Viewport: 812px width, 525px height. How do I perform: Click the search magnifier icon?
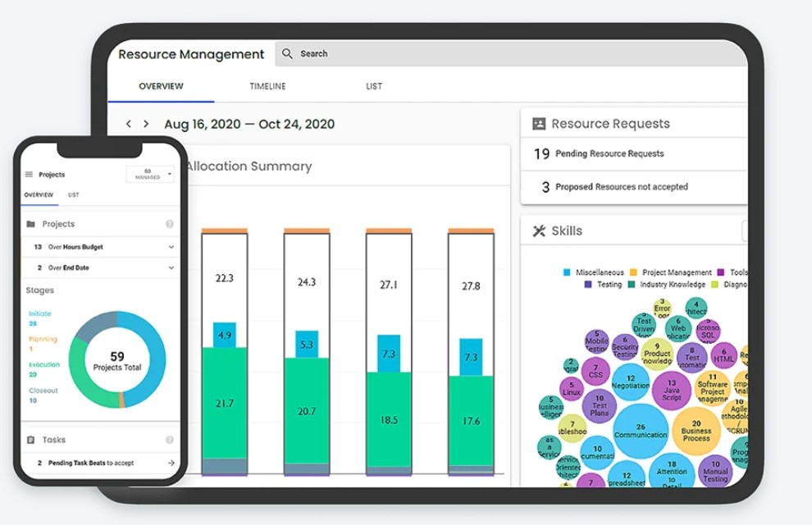click(287, 53)
